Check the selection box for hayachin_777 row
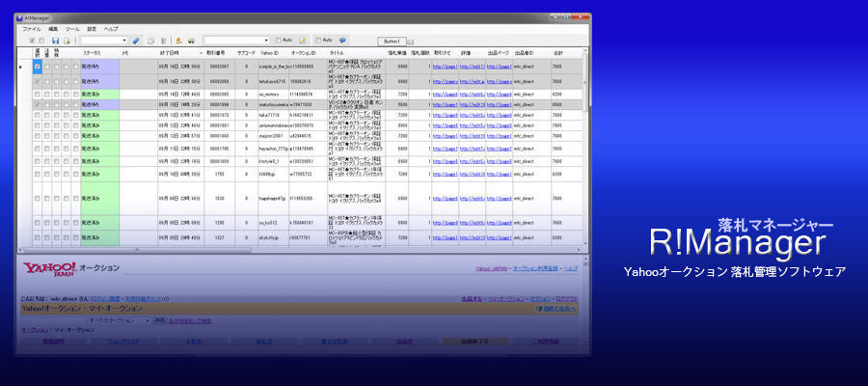The image size is (868, 386). coord(37,149)
